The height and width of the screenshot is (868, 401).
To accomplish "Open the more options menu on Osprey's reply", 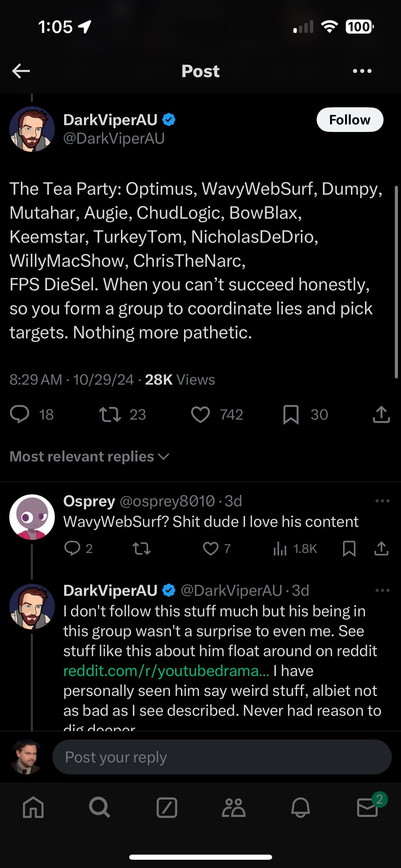I will 382,501.
